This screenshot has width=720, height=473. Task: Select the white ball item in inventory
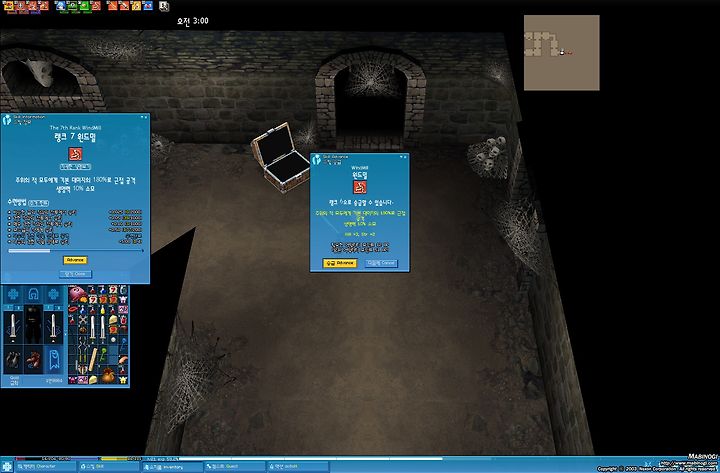pyautogui.click(x=113, y=339)
